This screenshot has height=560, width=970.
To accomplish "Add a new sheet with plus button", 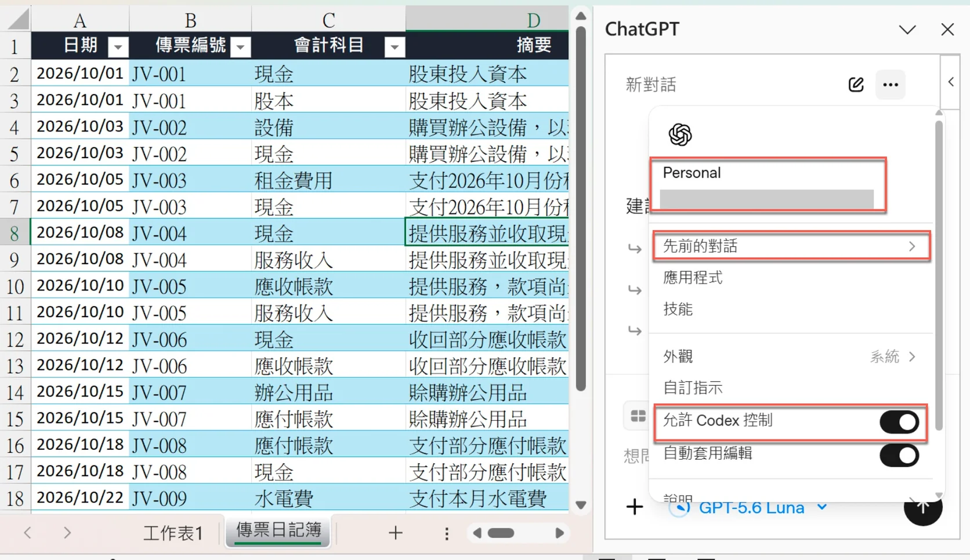I will [x=396, y=532].
